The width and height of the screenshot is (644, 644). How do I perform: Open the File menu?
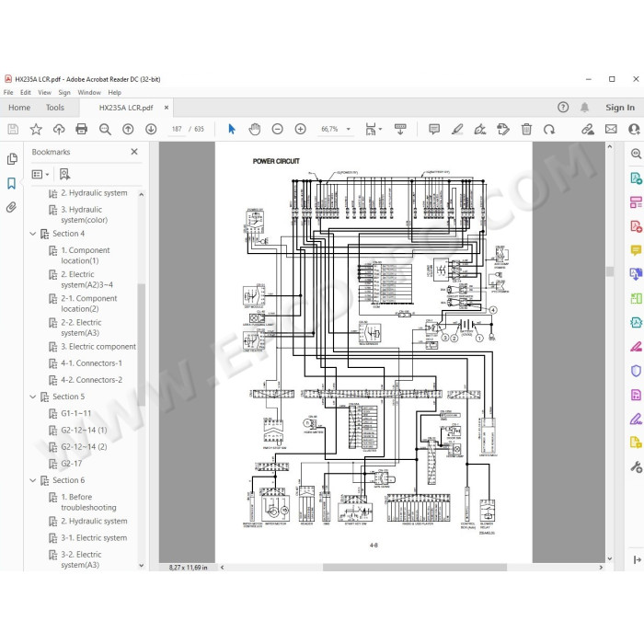8,92
